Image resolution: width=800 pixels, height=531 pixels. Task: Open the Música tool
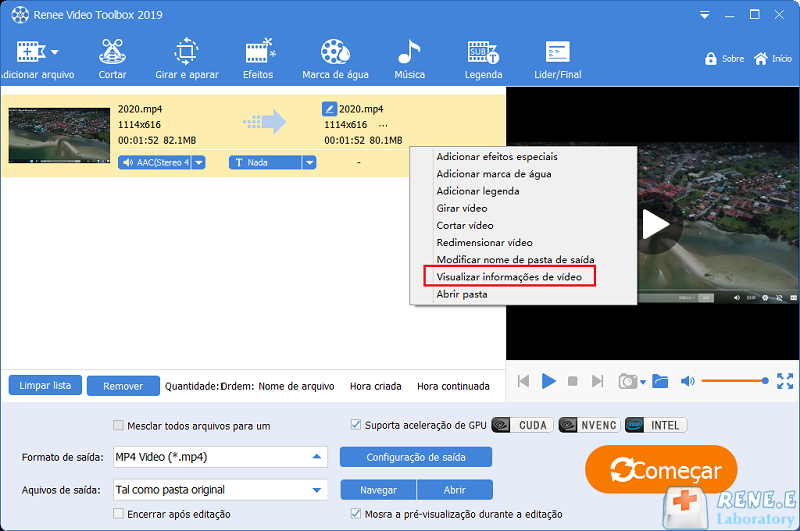(x=409, y=60)
